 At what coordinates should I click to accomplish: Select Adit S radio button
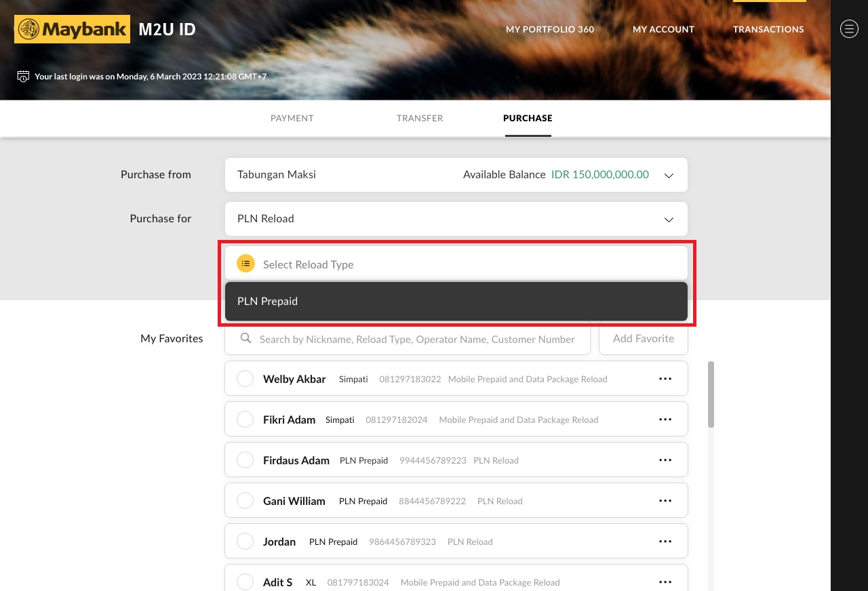click(245, 582)
